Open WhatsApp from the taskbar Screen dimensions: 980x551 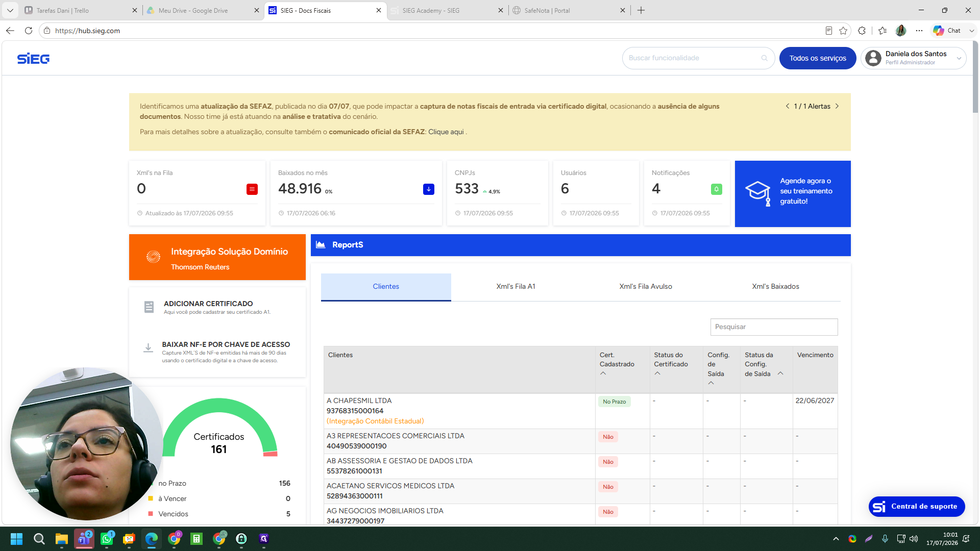tap(107, 539)
